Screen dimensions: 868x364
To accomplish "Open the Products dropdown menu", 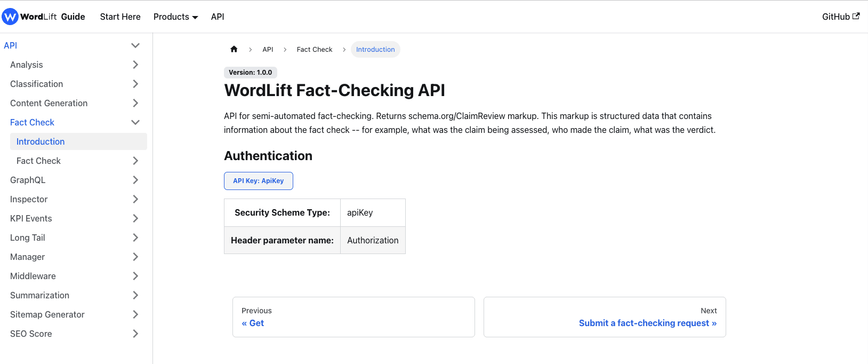I will coord(175,17).
